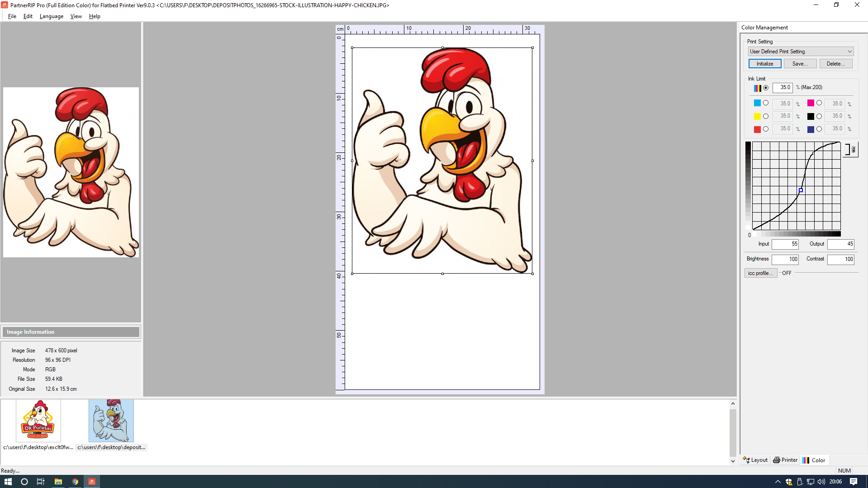Select the black ink limit radio button
Screen dimensions: 868x488
[819, 116]
